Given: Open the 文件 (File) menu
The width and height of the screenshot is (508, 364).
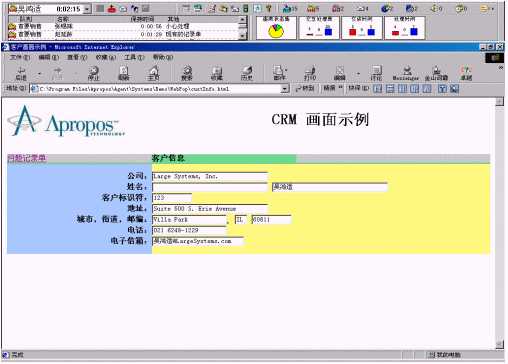Looking at the screenshot, I should [20, 57].
